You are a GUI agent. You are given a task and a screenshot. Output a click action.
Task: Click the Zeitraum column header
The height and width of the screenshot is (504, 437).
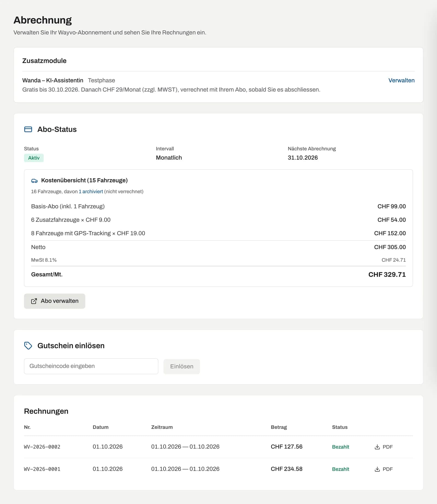(162, 427)
